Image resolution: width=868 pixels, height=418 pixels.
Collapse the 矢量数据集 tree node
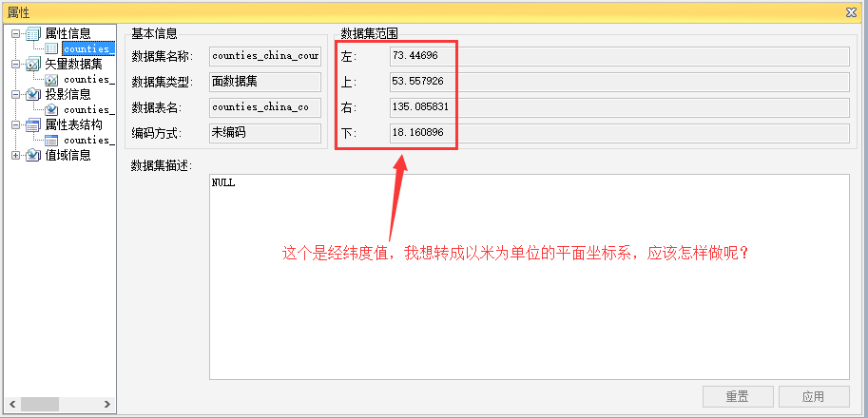[x=15, y=65]
